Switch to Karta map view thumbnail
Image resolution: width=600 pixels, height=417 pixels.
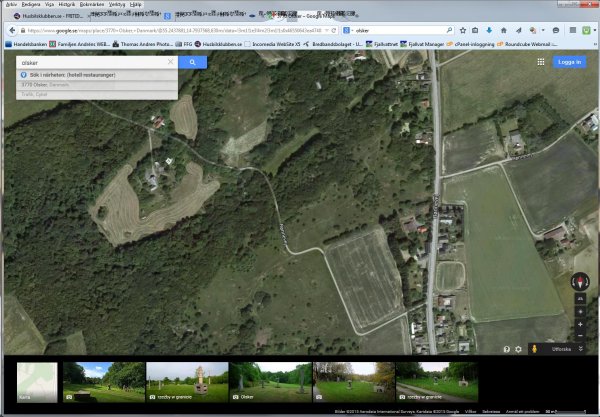pyautogui.click(x=36, y=381)
